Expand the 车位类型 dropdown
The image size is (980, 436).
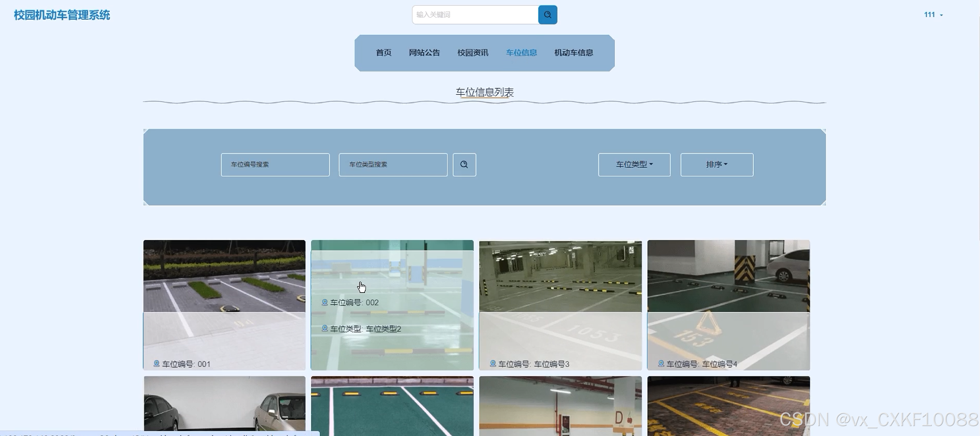point(634,165)
